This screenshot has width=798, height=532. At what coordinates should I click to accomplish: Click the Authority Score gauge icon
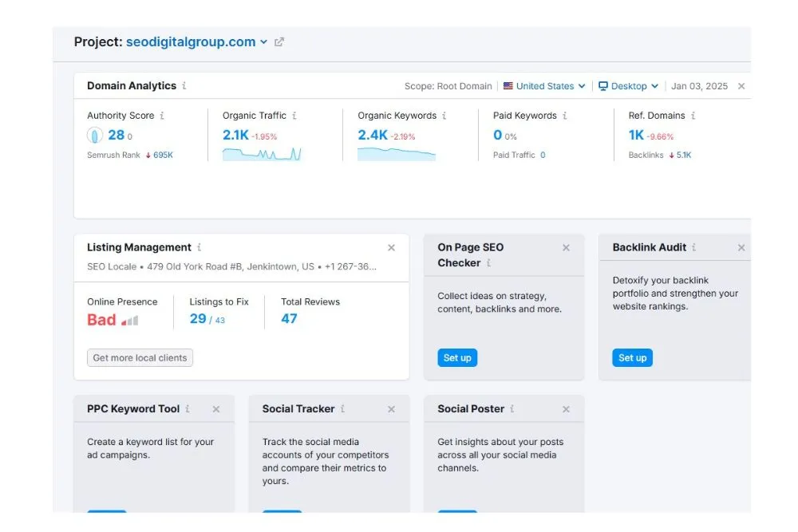(x=95, y=136)
